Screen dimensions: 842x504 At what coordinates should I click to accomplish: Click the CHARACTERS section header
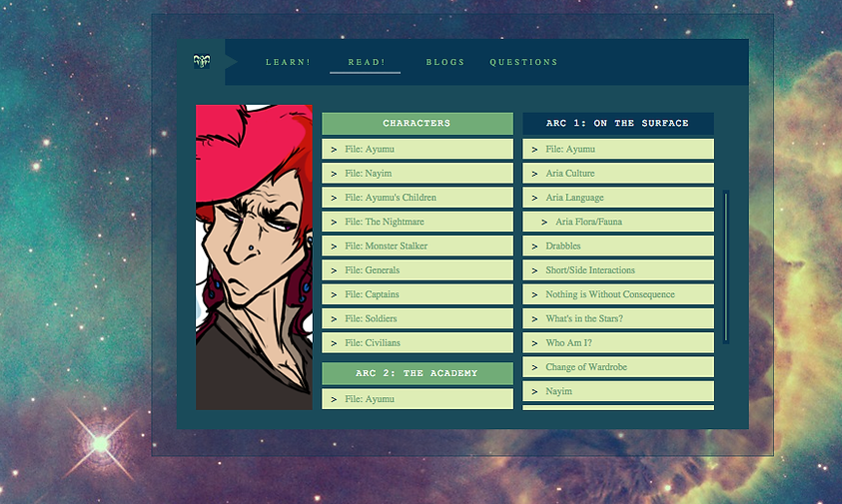[418, 124]
